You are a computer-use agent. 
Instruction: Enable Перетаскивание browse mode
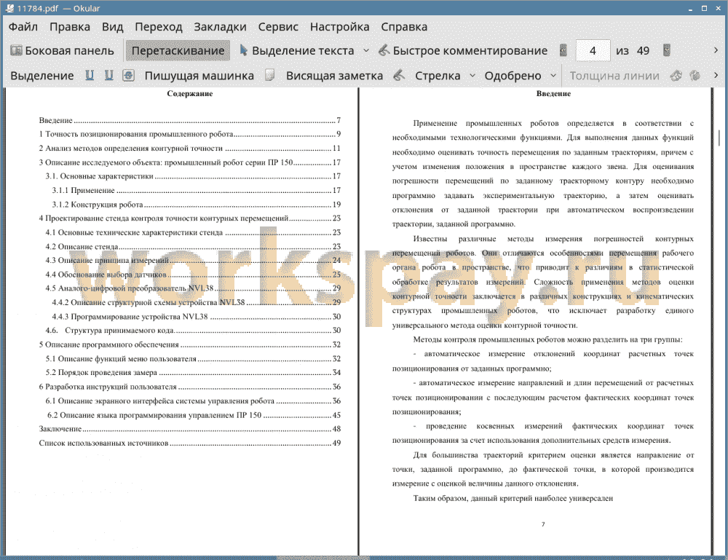click(x=178, y=51)
